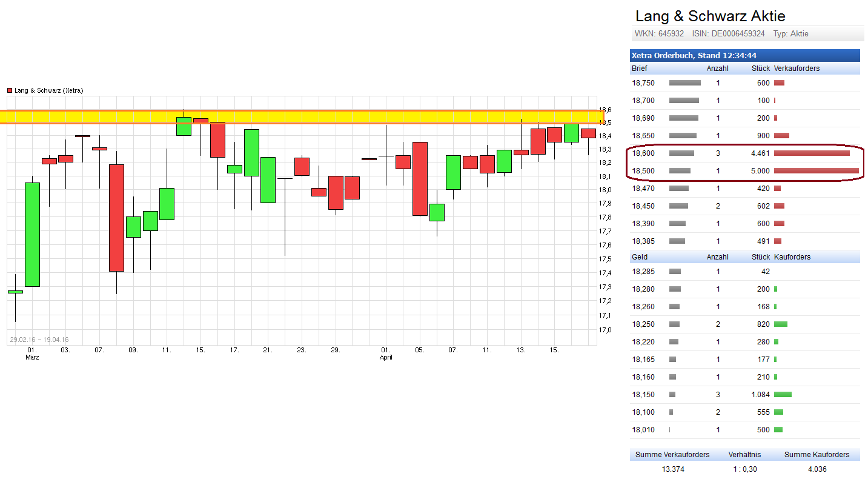
Task: Select the ask price 18,390
Action: (643, 224)
